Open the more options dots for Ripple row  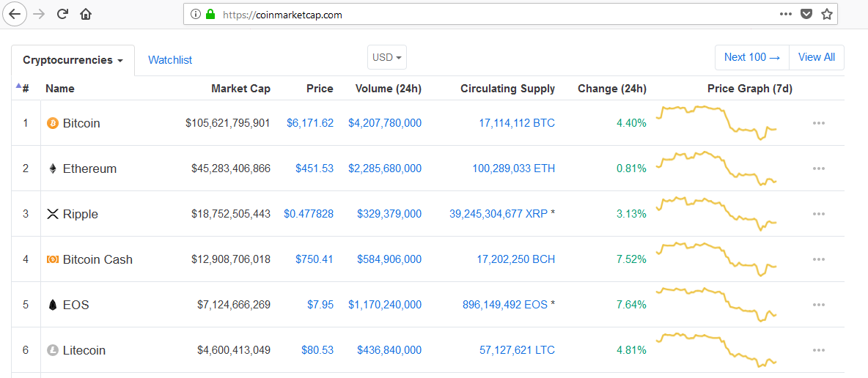[x=818, y=214]
